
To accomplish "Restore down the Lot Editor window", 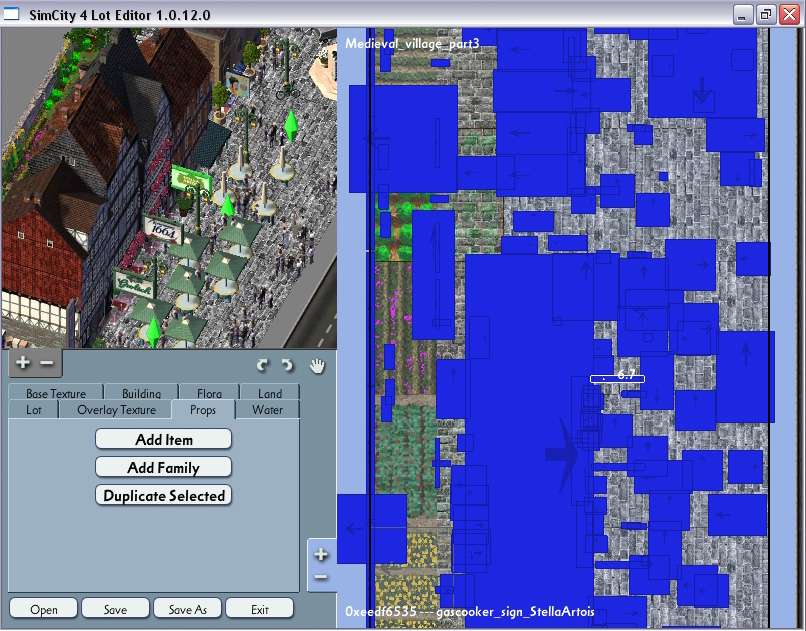I will (765, 14).
